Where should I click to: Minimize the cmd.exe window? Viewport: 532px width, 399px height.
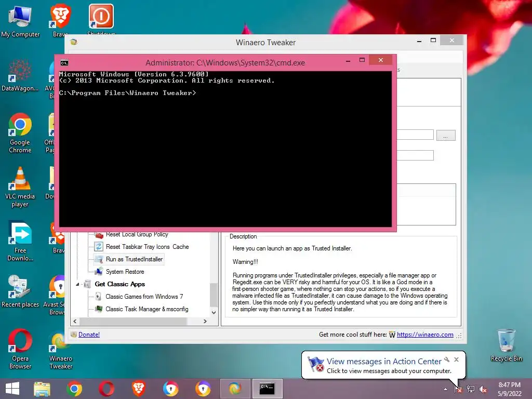[x=348, y=61]
